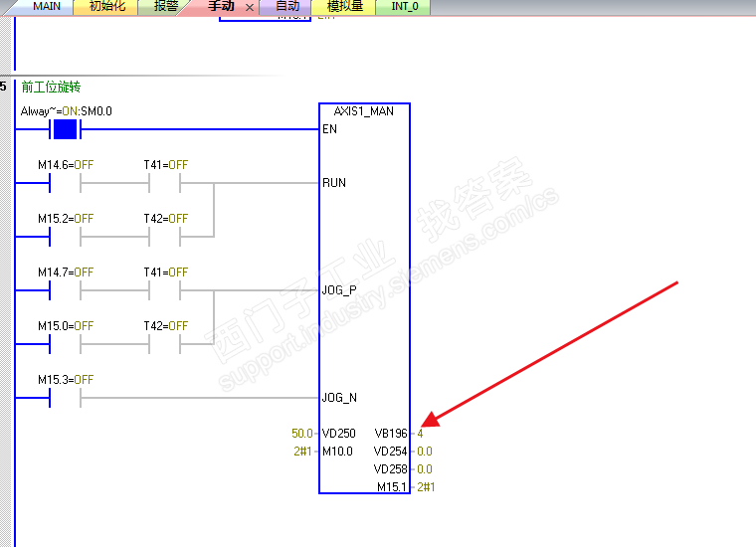
Task: Select the INT_0 interrupt tab
Action: coord(405,7)
